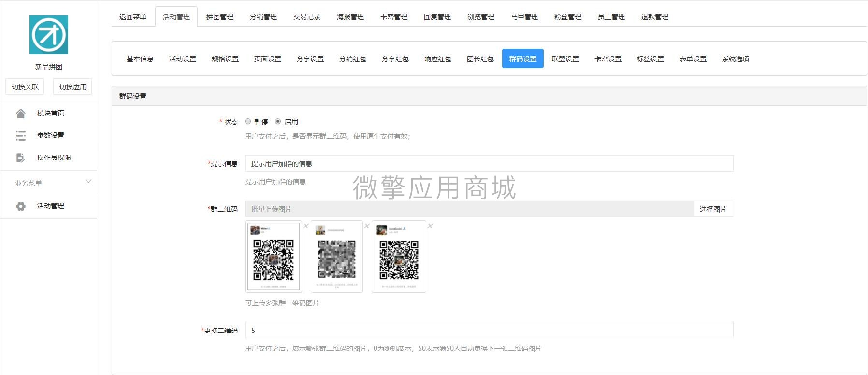The image size is (868, 375).
Task: Open 操作员权限 in the sidebar
Action: click(x=54, y=158)
